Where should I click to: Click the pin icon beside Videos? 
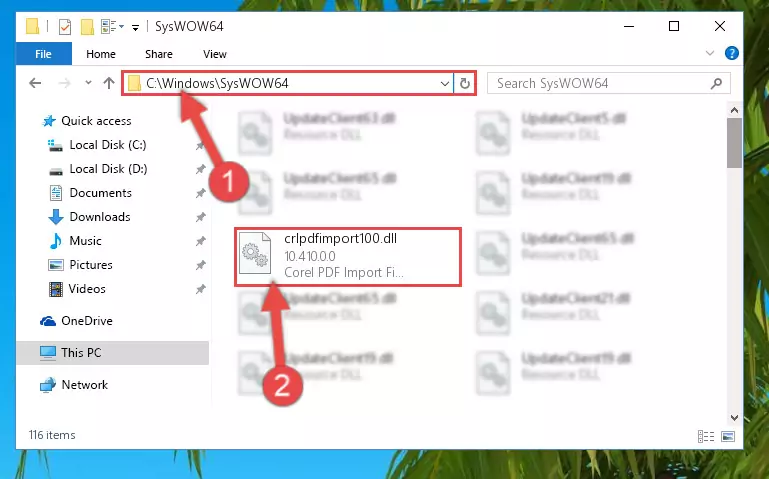[200, 289]
